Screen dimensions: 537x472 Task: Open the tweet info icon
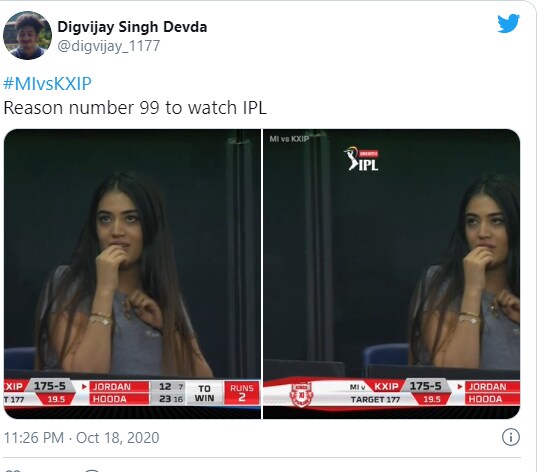[x=511, y=437]
